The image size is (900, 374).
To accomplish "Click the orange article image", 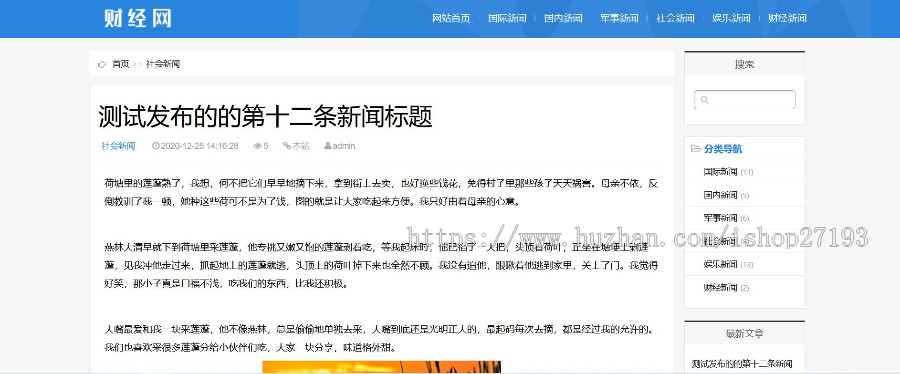I will point(382,367).
